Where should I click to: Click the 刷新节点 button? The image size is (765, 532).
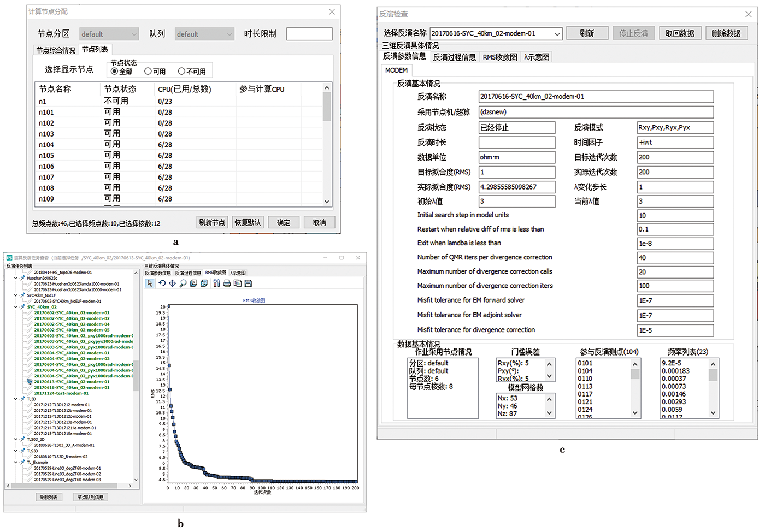tap(212, 222)
